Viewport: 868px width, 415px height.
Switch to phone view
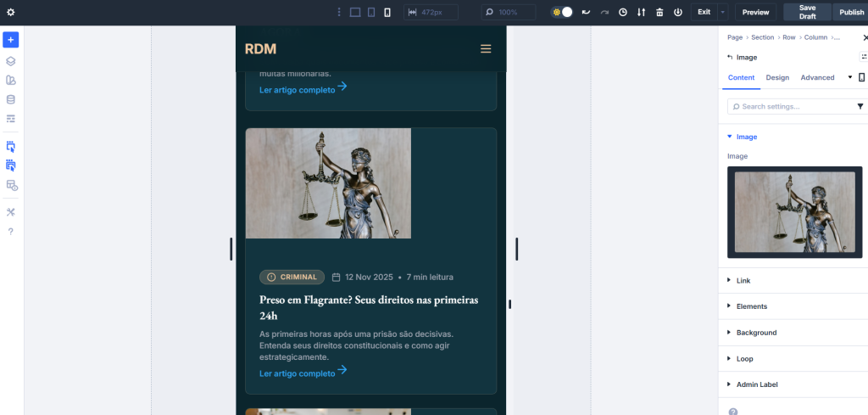click(387, 12)
